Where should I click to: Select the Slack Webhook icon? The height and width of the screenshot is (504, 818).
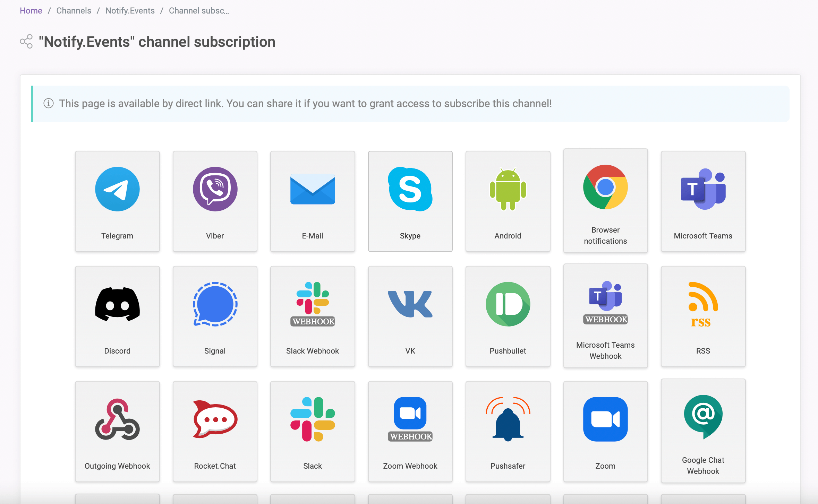click(x=313, y=304)
